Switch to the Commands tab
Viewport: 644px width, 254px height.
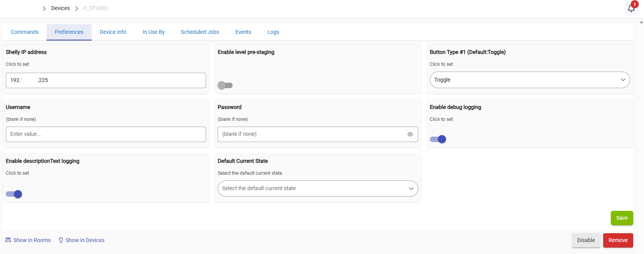(25, 32)
